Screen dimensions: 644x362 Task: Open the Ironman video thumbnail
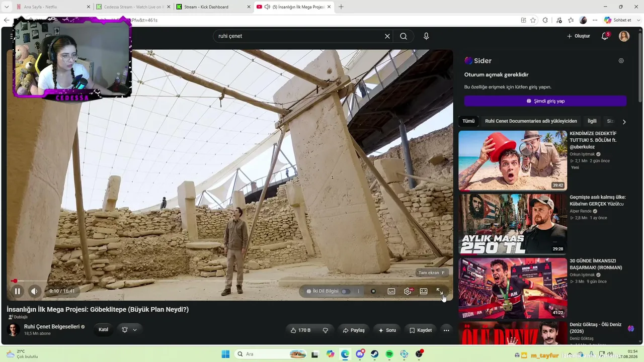(513, 288)
